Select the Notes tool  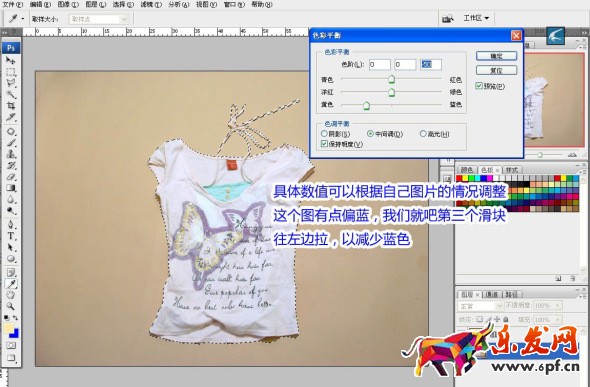11,272
